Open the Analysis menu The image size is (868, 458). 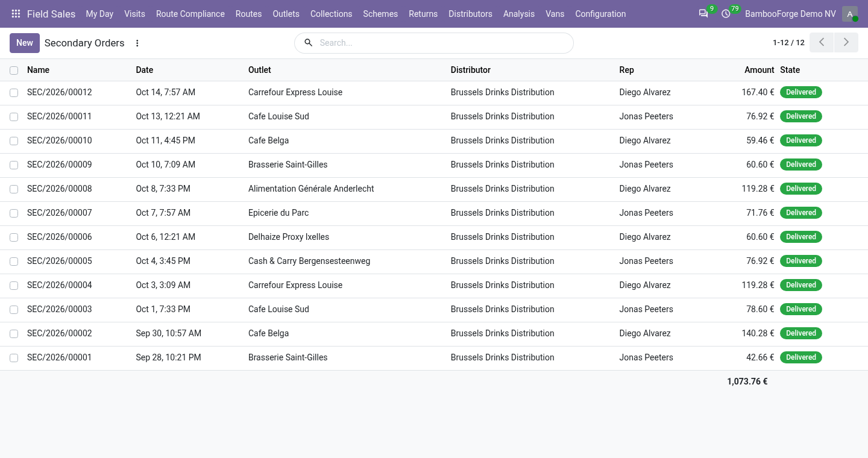pos(519,14)
